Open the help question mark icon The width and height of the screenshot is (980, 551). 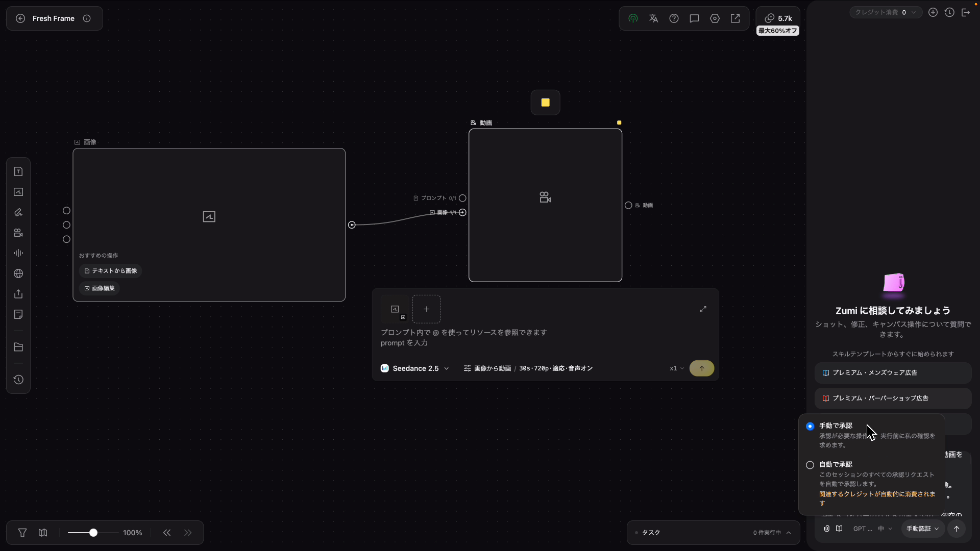674,18
